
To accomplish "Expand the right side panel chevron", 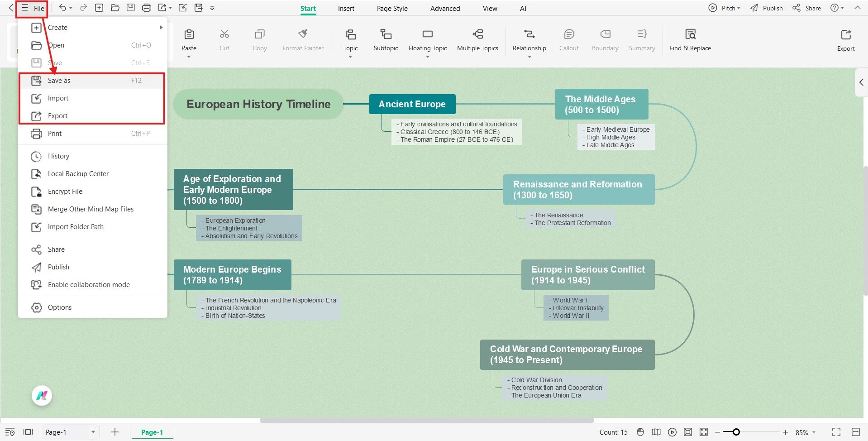I will pyautogui.click(x=861, y=82).
